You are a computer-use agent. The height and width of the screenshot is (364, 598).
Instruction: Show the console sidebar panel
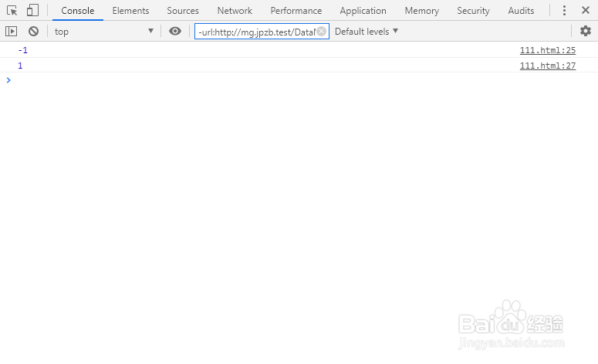tap(11, 32)
